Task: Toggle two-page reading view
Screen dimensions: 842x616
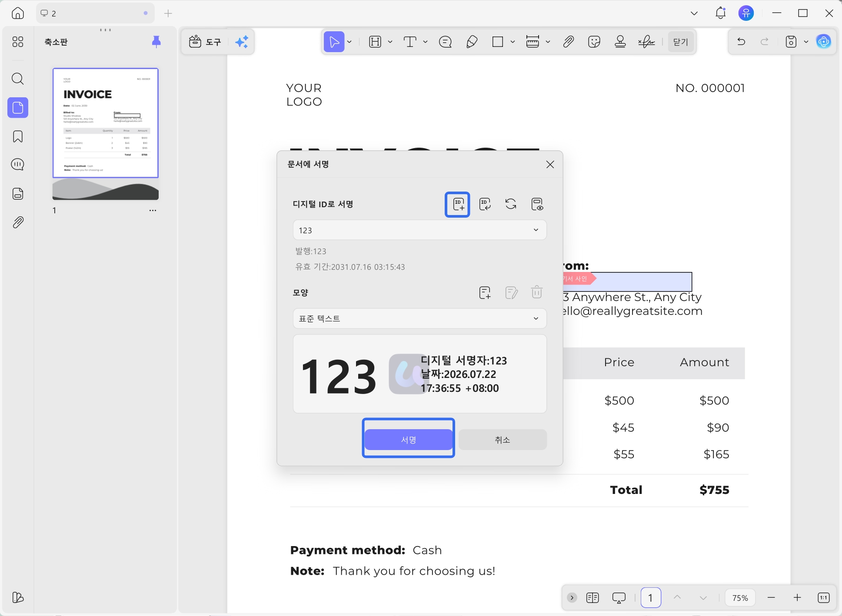Action: click(592, 598)
